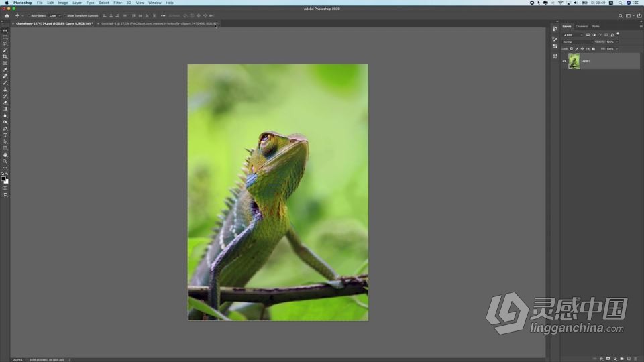The width and height of the screenshot is (644, 362).
Task: Toggle lock all for layer
Action: pos(594,49)
